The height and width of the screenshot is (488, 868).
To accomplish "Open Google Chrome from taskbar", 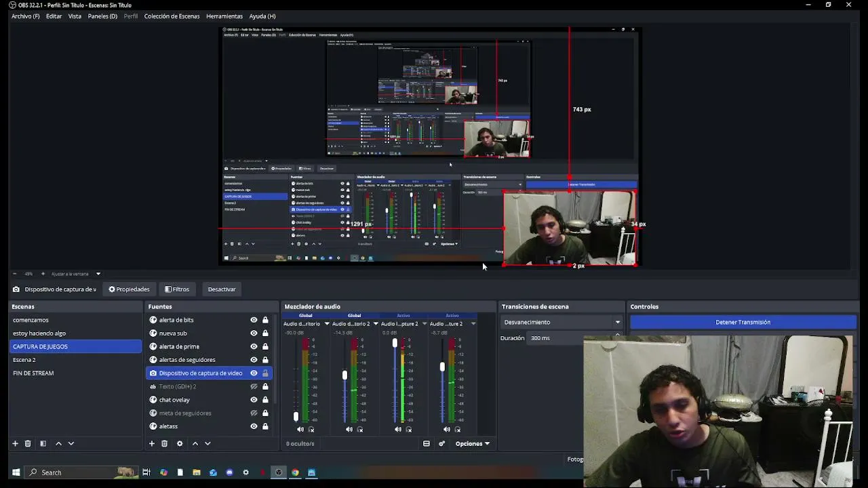I will click(x=295, y=472).
